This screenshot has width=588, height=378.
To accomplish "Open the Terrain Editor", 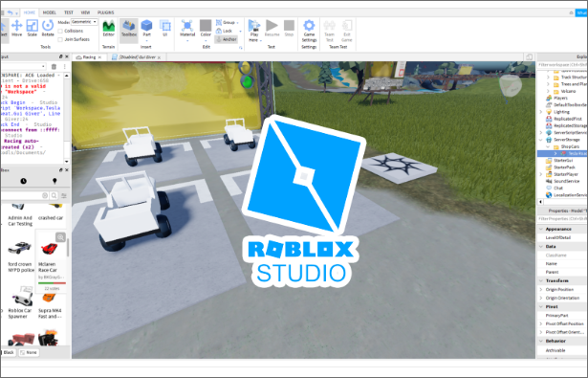I will 108,28.
